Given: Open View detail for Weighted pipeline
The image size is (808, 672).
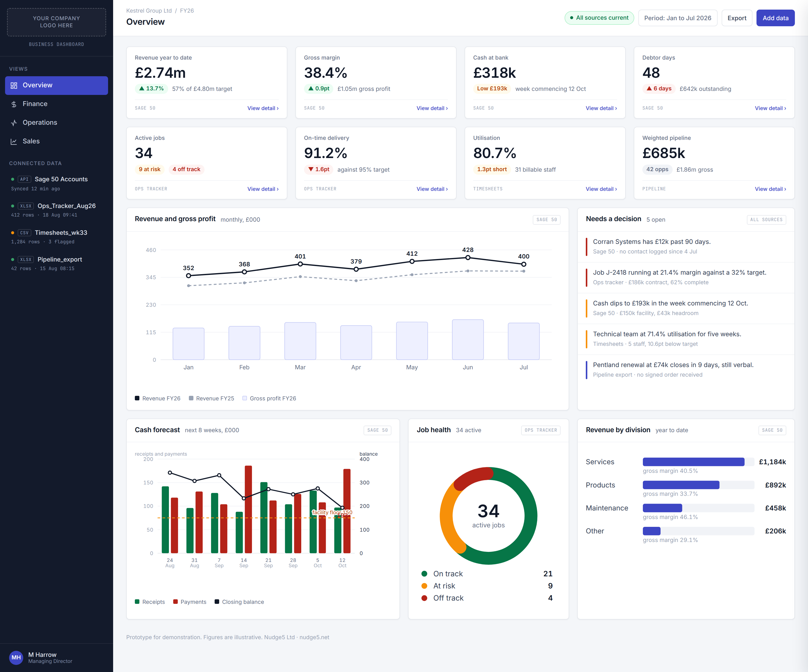Looking at the screenshot, I should coord(770,189).
